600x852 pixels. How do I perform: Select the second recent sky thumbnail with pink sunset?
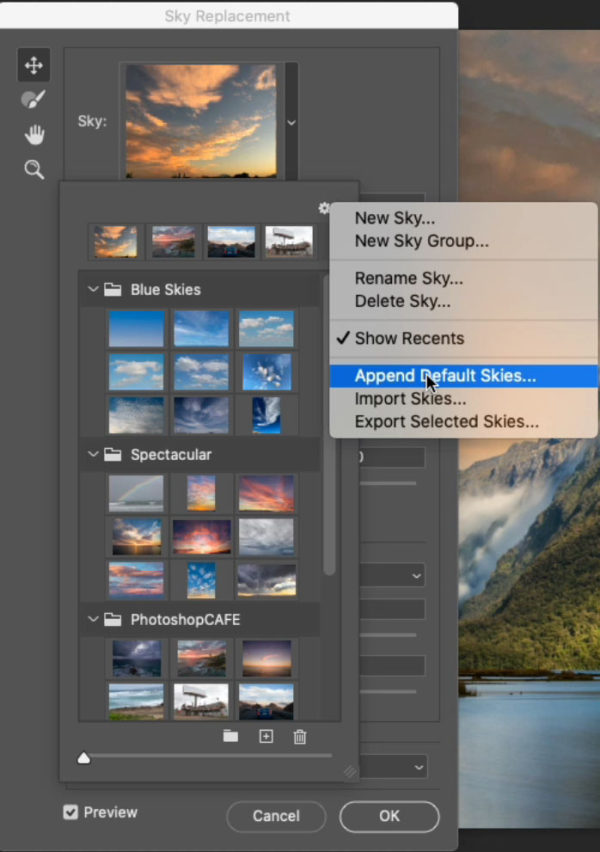(173, 242)
